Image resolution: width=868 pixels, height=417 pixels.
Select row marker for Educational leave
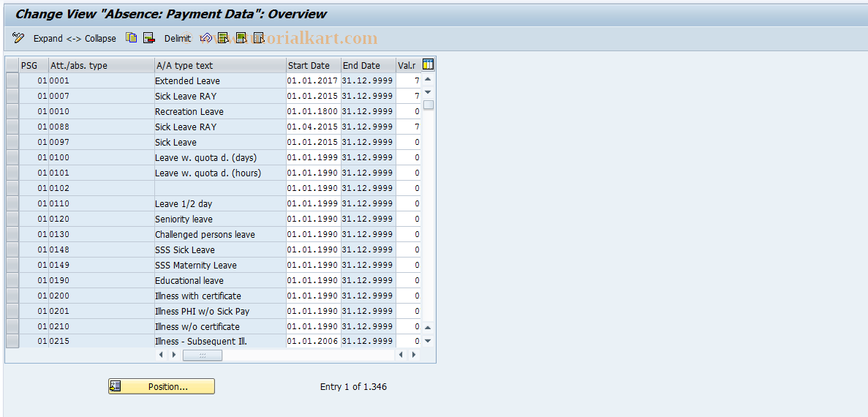click(12, 280)
